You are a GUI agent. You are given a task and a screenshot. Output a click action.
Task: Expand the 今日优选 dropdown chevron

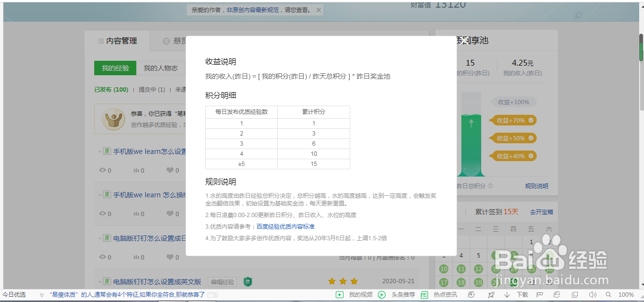pyautogui.click(x=42, y=294)
